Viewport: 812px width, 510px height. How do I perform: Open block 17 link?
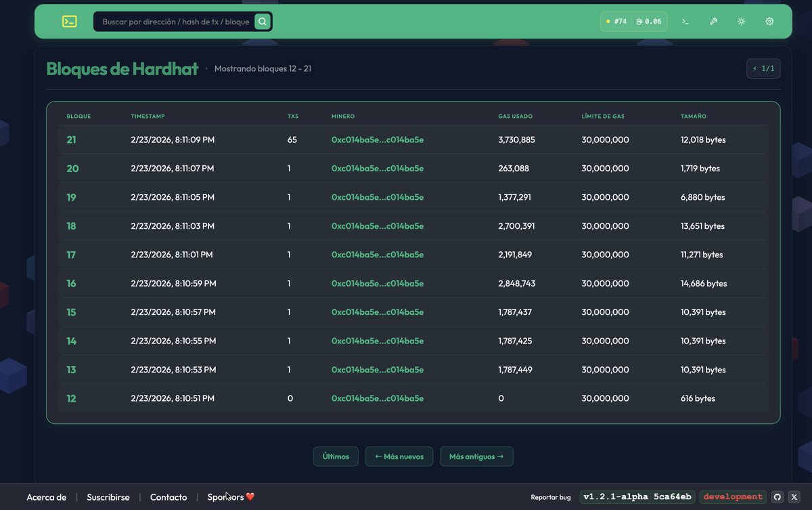[71, 255]
